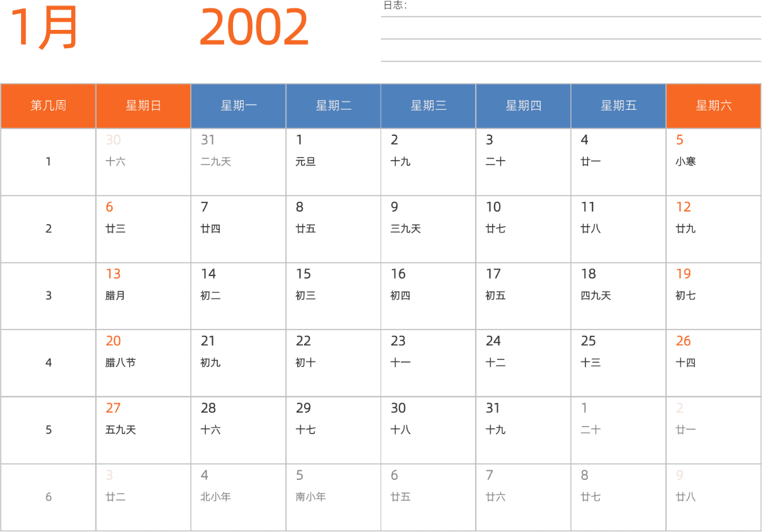Select day 10 marked 廿七
The image size is (762, 532).
pyautogui.click(x=524, y=229)
